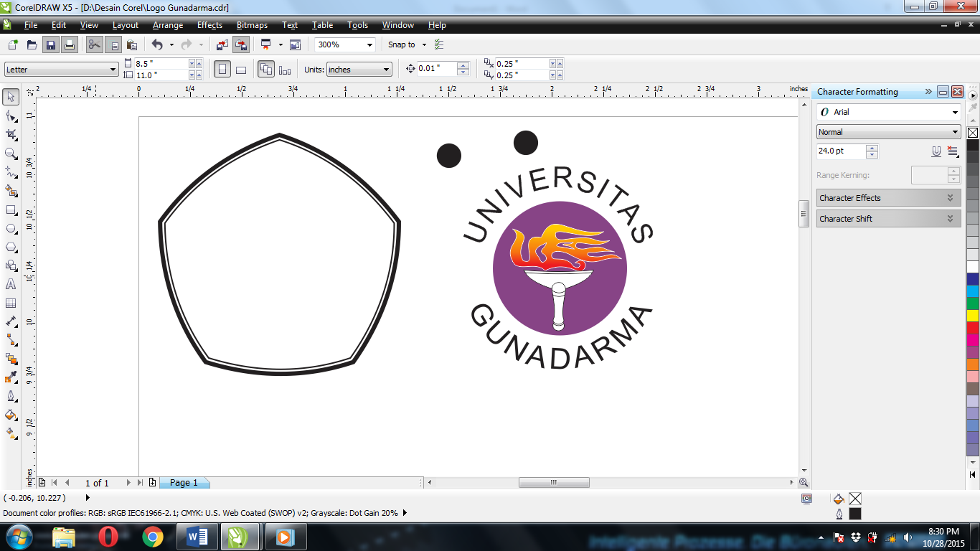Open the Arrange menu

167,25
